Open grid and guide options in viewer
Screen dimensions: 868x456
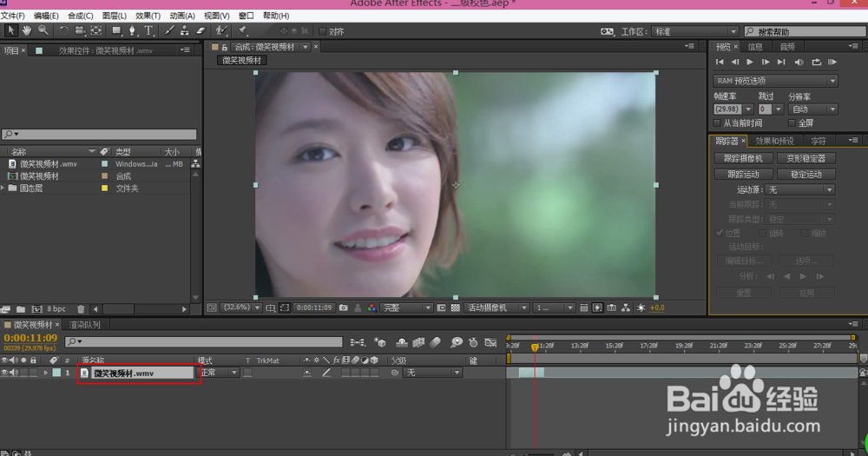pos(270,307)
